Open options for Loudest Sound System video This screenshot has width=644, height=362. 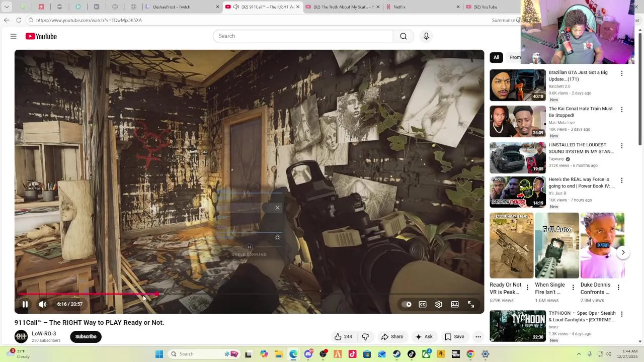[x=622, y=146]
